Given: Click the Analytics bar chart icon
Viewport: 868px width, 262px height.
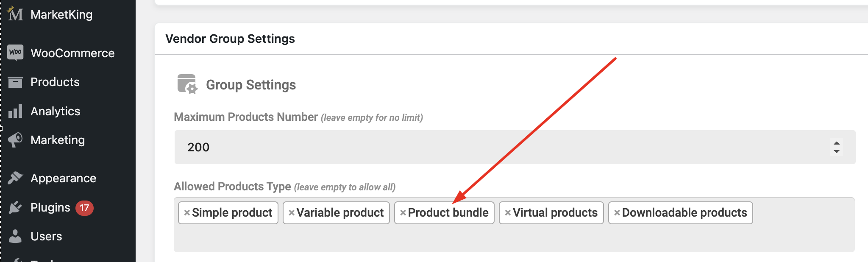Looking at the screenshot, I should [15, 111].
